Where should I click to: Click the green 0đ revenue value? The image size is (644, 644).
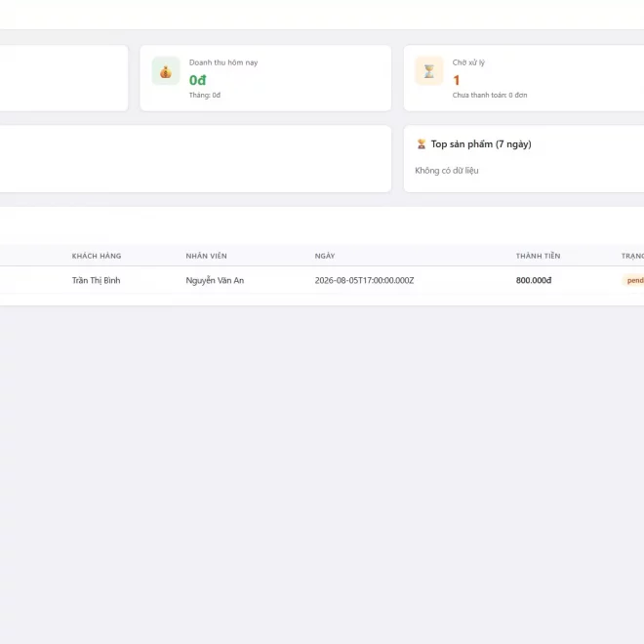[x=197, y=80]
